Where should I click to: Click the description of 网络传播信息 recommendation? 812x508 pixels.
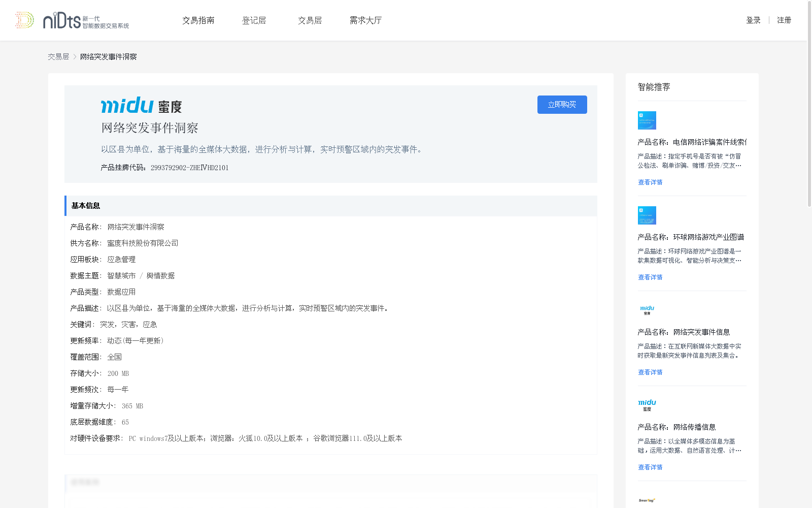[690, 446]
